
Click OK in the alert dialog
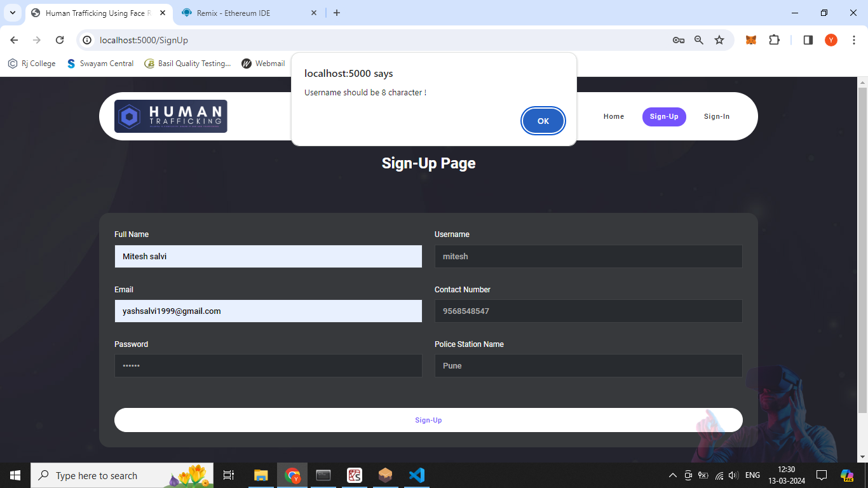(x=543, y=121)
